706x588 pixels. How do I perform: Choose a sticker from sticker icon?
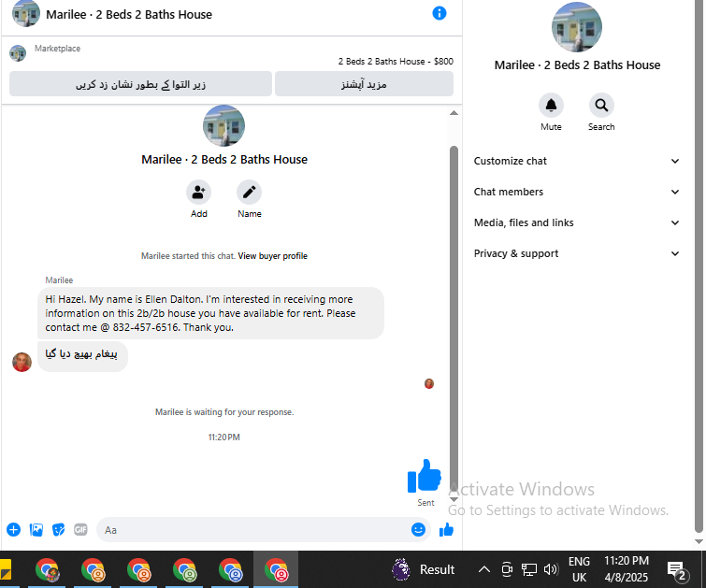click(59, 529)
